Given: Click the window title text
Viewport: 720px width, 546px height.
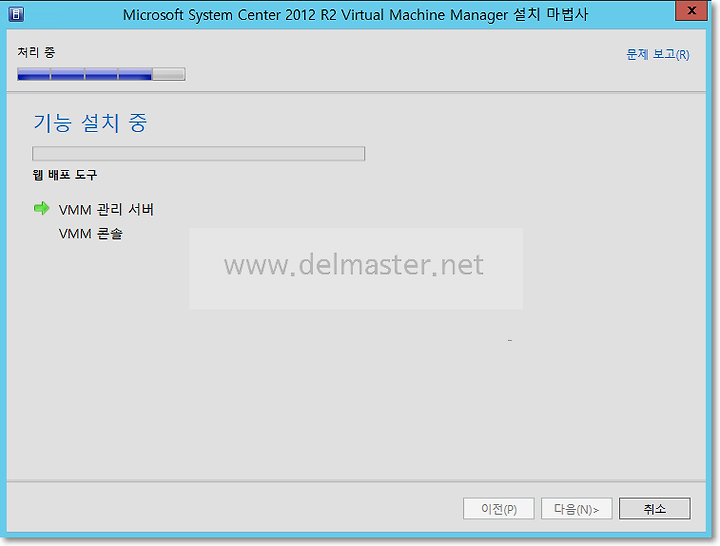Looking at the screenshot, I should point(355,14).
